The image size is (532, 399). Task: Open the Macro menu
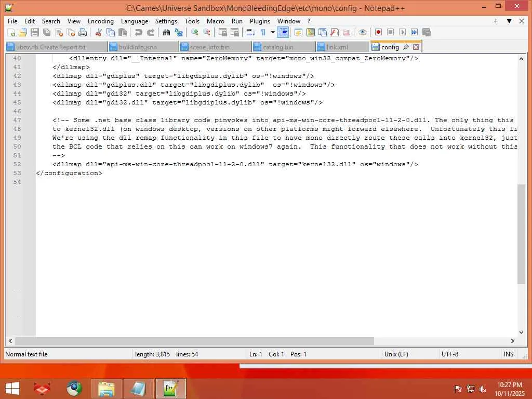216,21
